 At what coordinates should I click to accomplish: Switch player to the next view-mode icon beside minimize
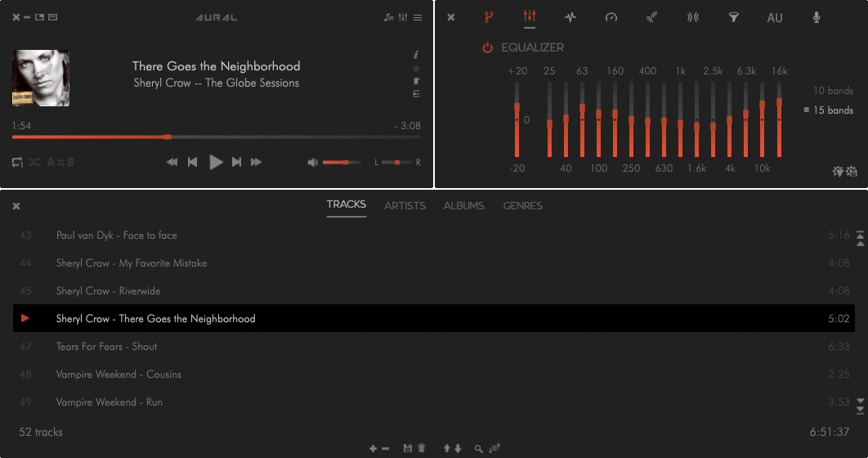coord(40,17)
